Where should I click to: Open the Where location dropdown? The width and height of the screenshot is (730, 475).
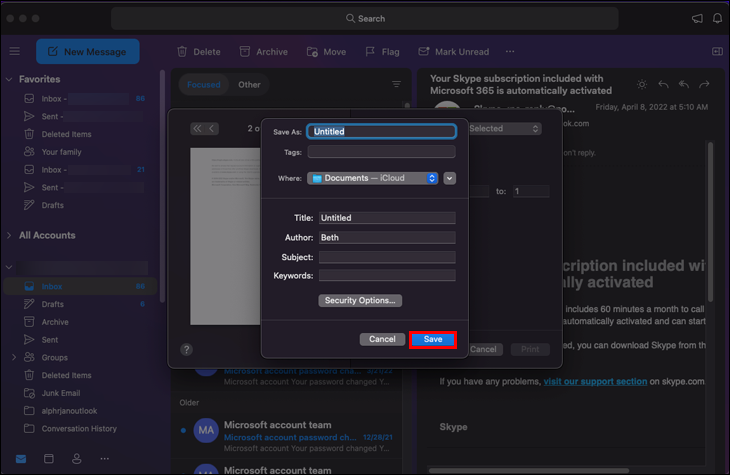(x=374, y=178)
